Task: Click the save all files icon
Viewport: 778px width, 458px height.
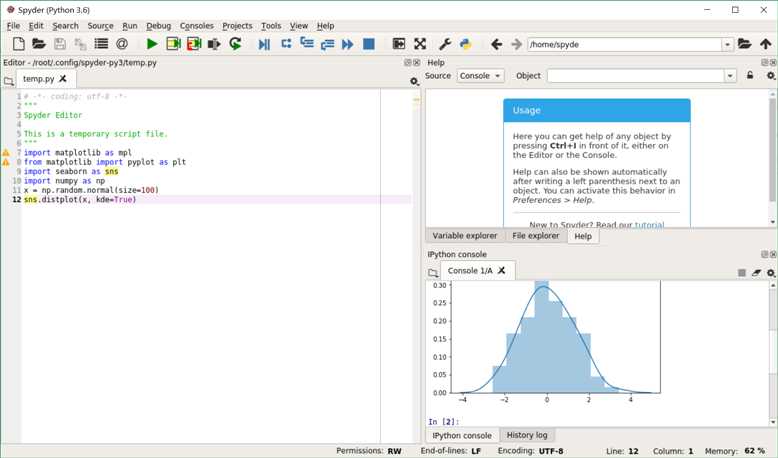Action: [80, 45]
